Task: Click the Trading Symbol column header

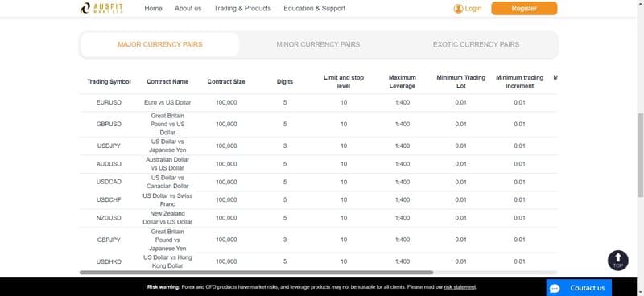Action: [109, 82]
